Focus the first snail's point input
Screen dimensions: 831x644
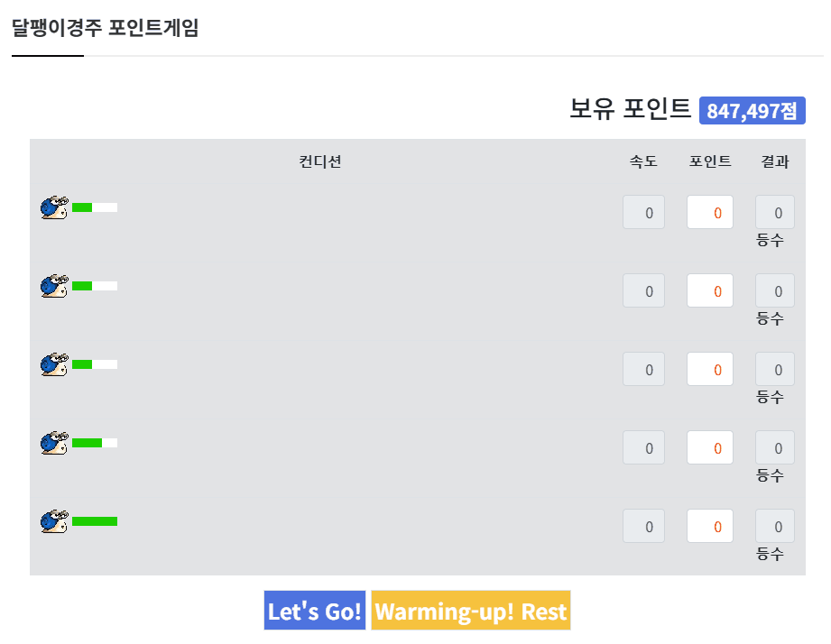point(710,213)
